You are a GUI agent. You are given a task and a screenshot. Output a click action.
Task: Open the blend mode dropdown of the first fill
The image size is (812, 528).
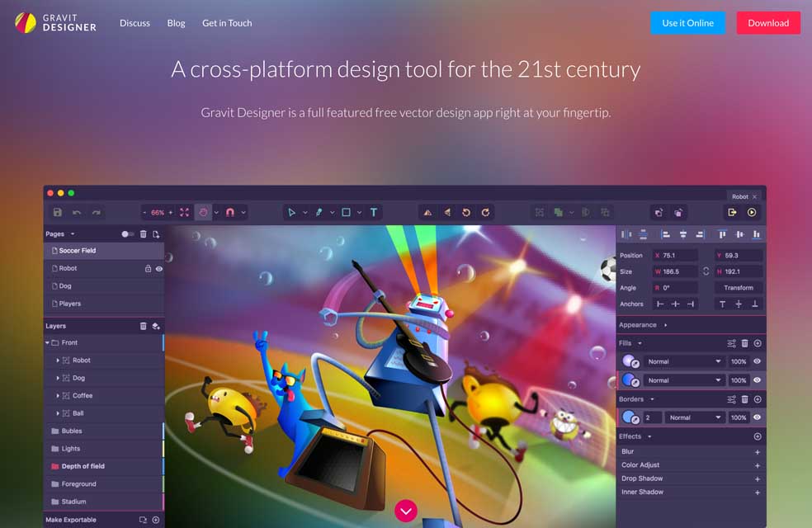(684, 361)
